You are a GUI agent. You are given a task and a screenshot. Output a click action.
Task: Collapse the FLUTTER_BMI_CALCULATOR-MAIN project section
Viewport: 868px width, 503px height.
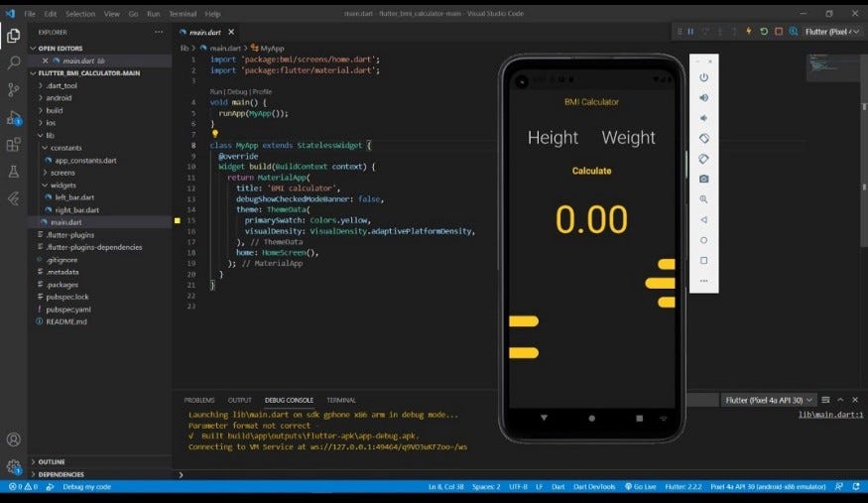pyautogui.click(x=99, y=73)
